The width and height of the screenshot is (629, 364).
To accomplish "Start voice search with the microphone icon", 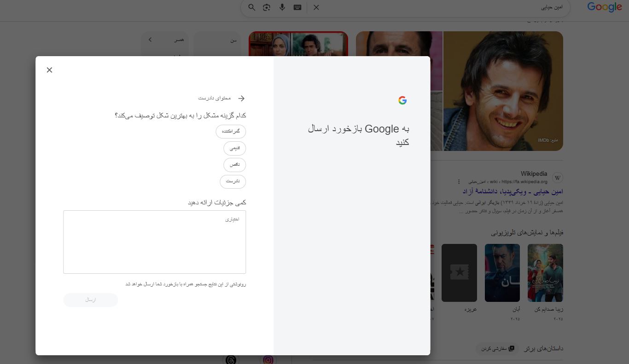I will tap(282, 7).
